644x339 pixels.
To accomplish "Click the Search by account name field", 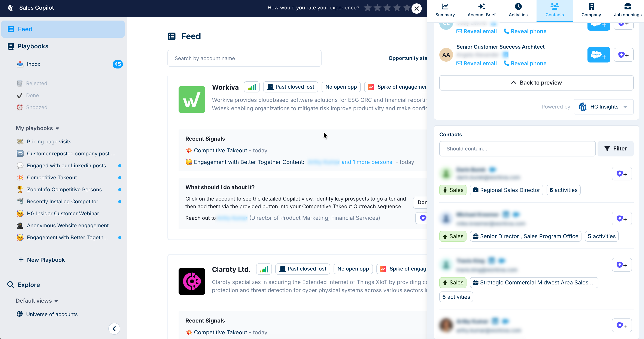I will (x=244, y=58).
